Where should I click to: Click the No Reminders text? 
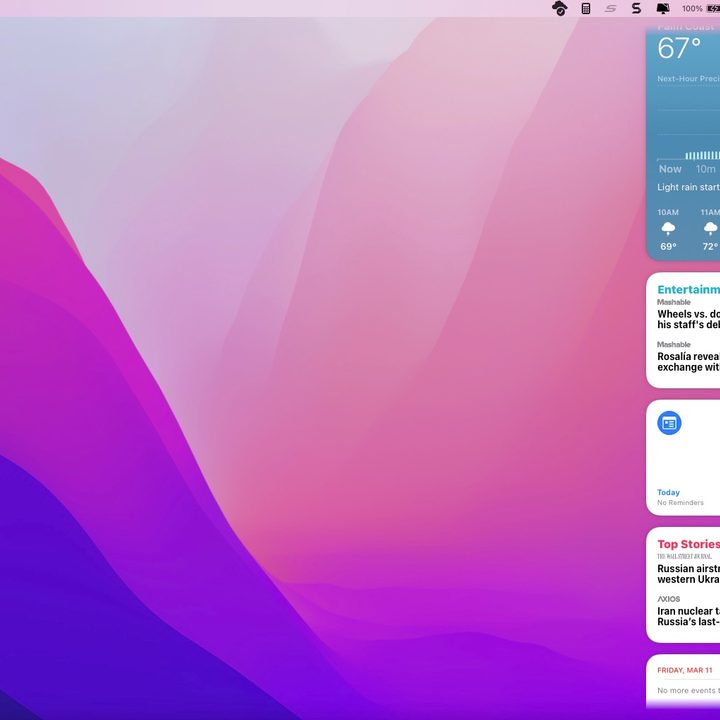(680, 503)
